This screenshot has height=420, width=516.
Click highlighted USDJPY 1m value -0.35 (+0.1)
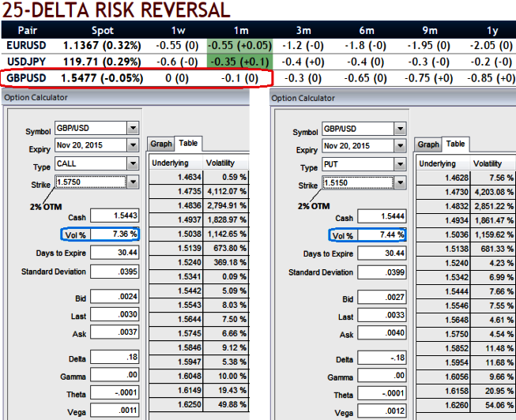pos(239,62)
